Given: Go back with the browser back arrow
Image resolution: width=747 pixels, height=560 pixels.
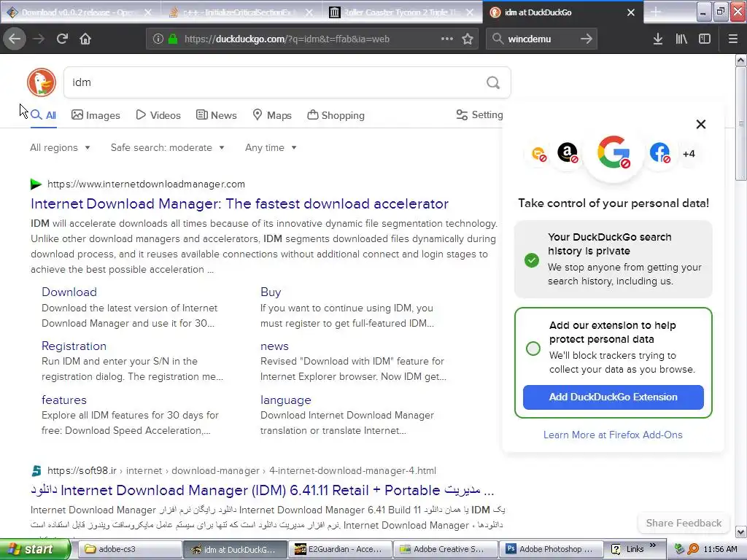Looking at the screenshot, I should point(15,39).
